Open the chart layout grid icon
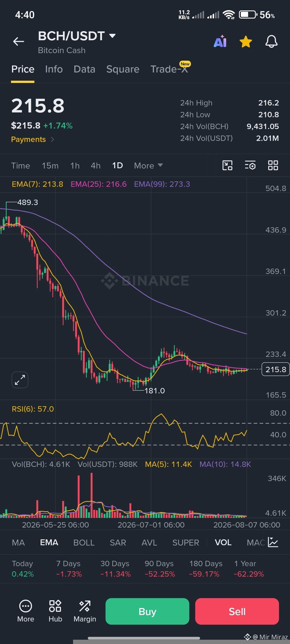Screen dimensions: 290x644 pyautogui.click(x=273, y=165)
